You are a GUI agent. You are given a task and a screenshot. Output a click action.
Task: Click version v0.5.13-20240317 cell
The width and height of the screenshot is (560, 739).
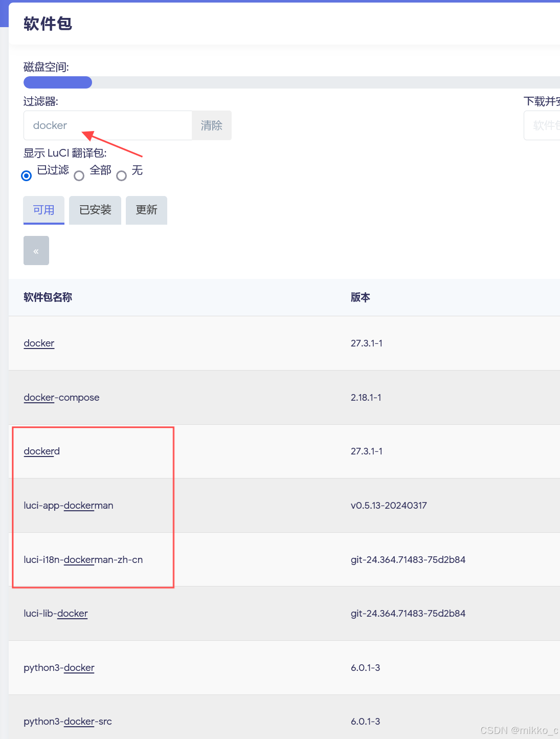tap(389, 506)
